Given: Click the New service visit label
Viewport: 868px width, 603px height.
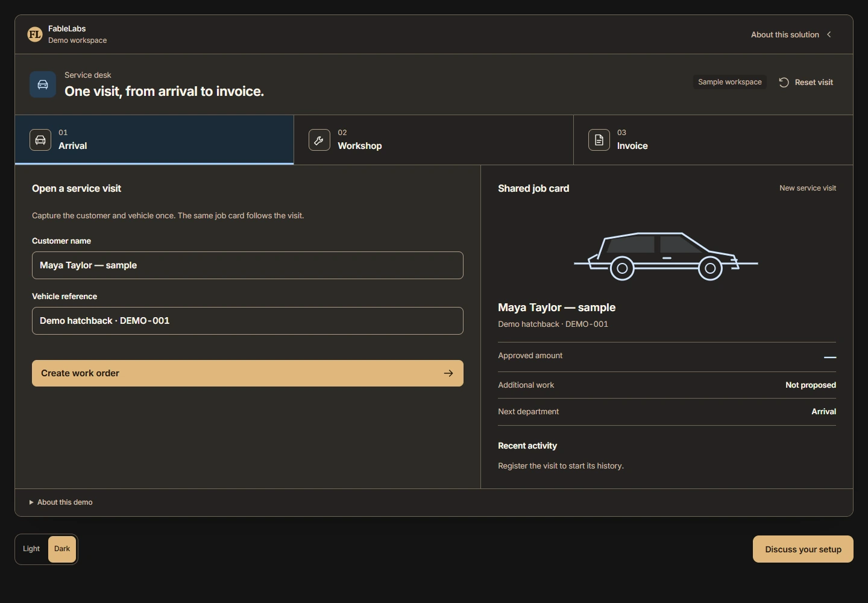Looking at the screenshot, I should point(808,188).
